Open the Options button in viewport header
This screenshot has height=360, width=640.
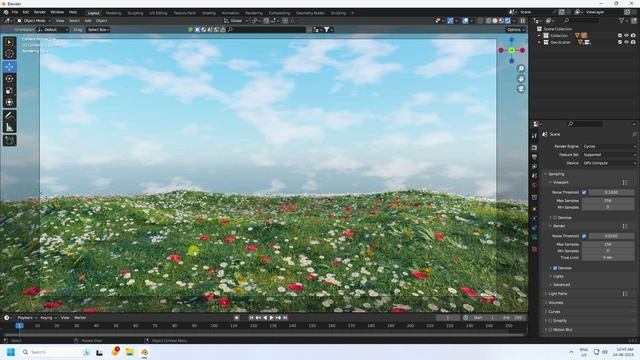(515, 29)
